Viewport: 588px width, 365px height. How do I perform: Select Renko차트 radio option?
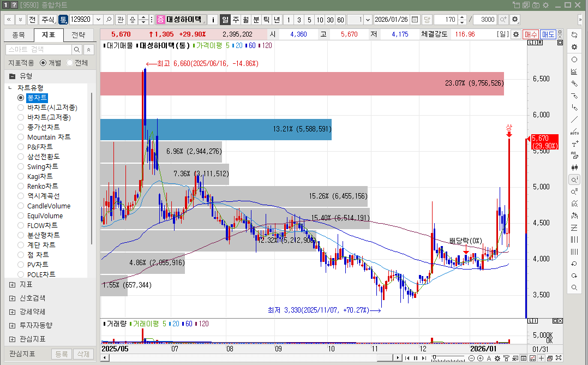(x=21, y=186)
